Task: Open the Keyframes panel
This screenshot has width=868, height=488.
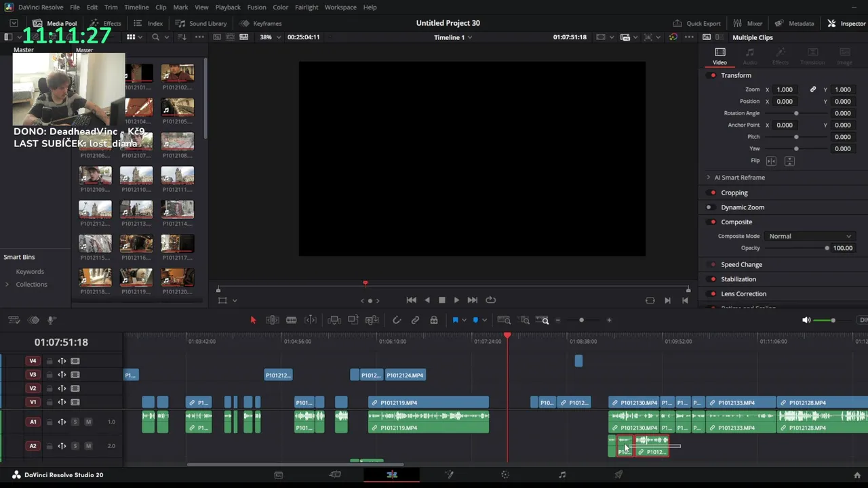Action: pyautogui.click(x=261, y=23)
